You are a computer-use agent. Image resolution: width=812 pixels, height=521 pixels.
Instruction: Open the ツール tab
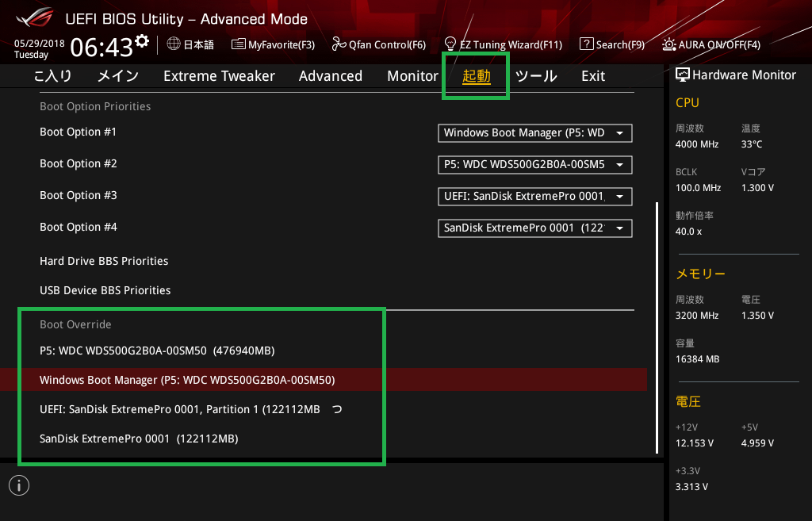(x=536, y=76)
